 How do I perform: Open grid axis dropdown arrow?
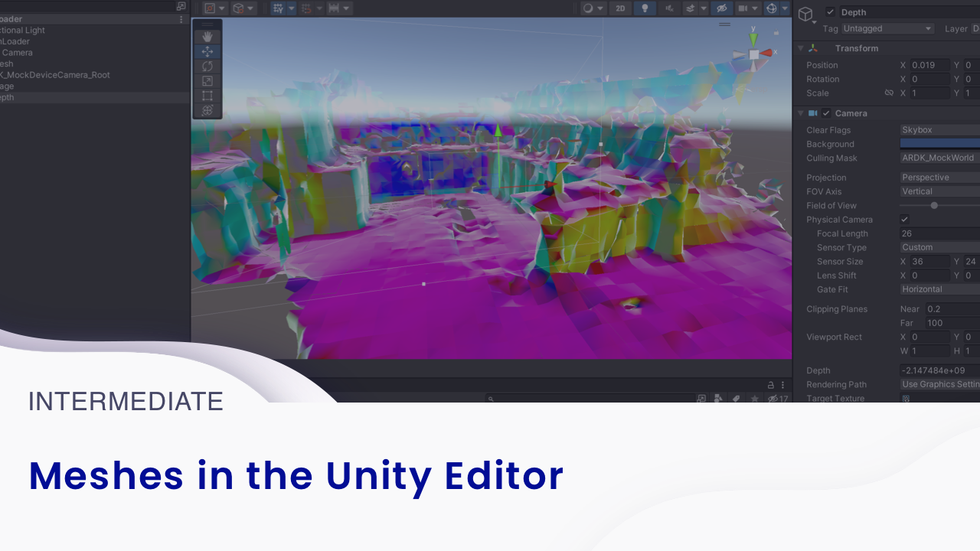point(290,8)
